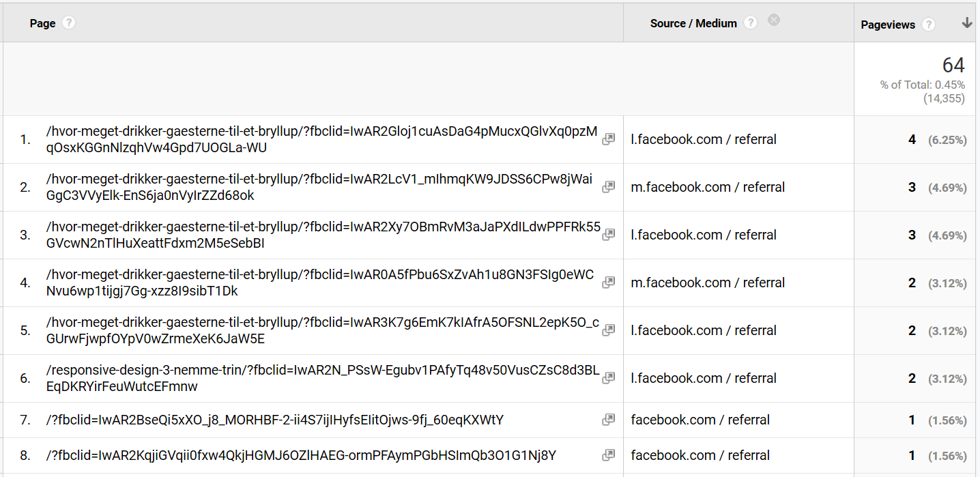Click the Pageviews column header label
The height and width of the screenshot is (477, 980).
tap(888, 25)
